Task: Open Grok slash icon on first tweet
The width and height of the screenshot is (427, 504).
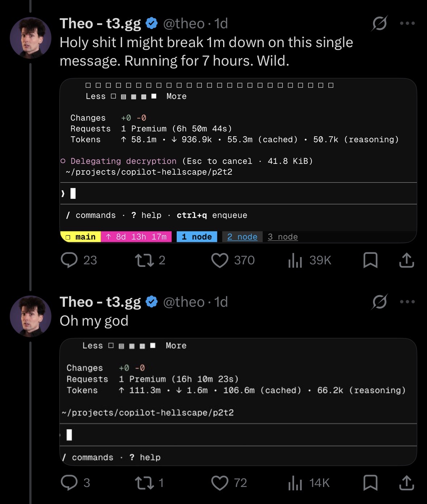Action: (379, 24)
